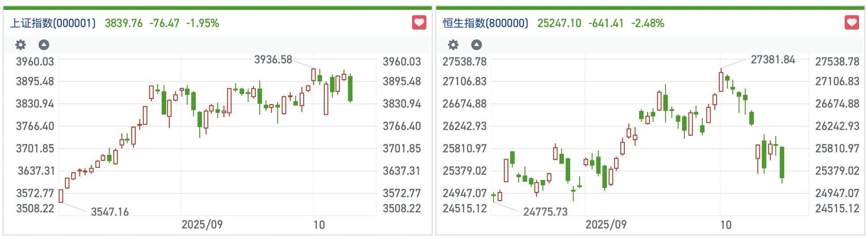This screenshot has width=868, height=239.
Task: Open the 恒生指数(800000) title link
Action: [486, 23]
